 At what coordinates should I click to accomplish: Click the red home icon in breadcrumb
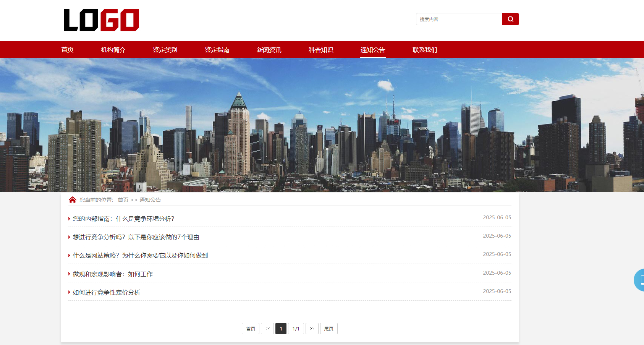[72, 200]
